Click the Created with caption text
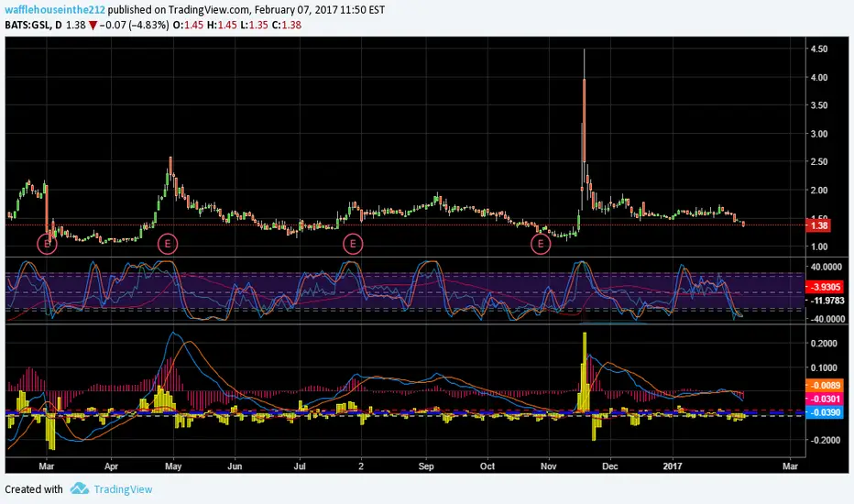 (34, 489)
